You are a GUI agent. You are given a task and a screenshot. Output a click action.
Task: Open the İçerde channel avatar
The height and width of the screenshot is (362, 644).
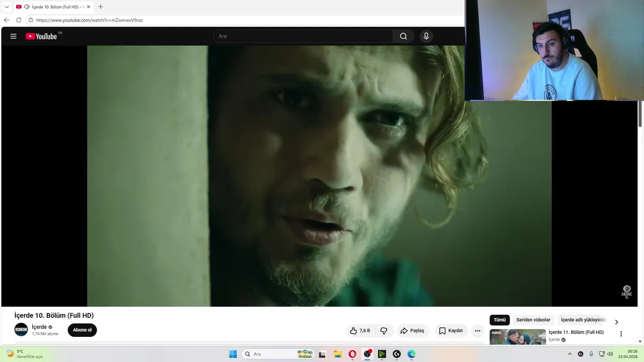(x=21, y=330)
